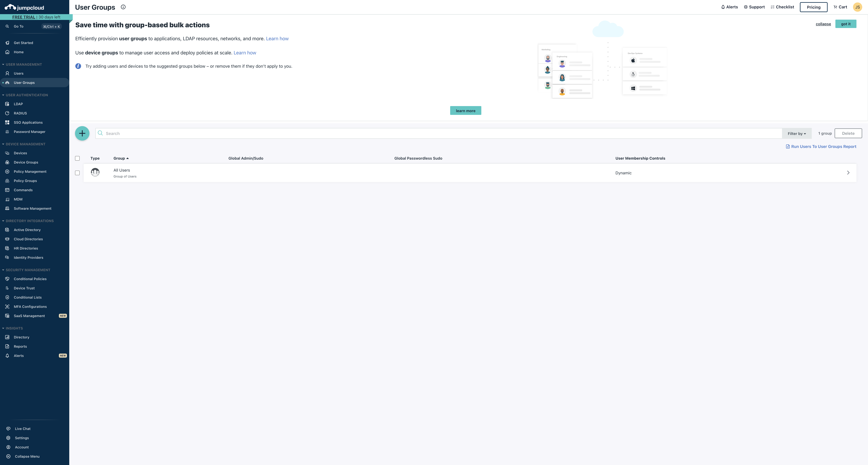Open the Filter by dropdown
The width and height of the screenshot is (868, 465).
point(797,133)
